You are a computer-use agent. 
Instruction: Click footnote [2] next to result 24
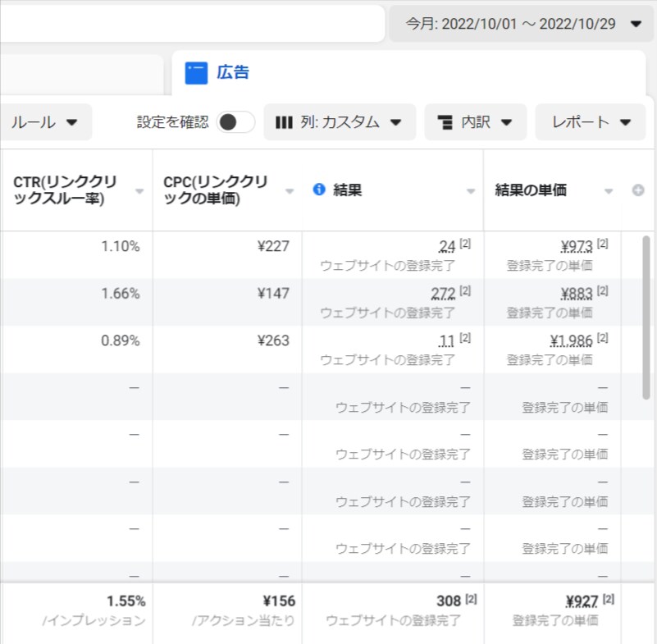click(x=465, y=244)
